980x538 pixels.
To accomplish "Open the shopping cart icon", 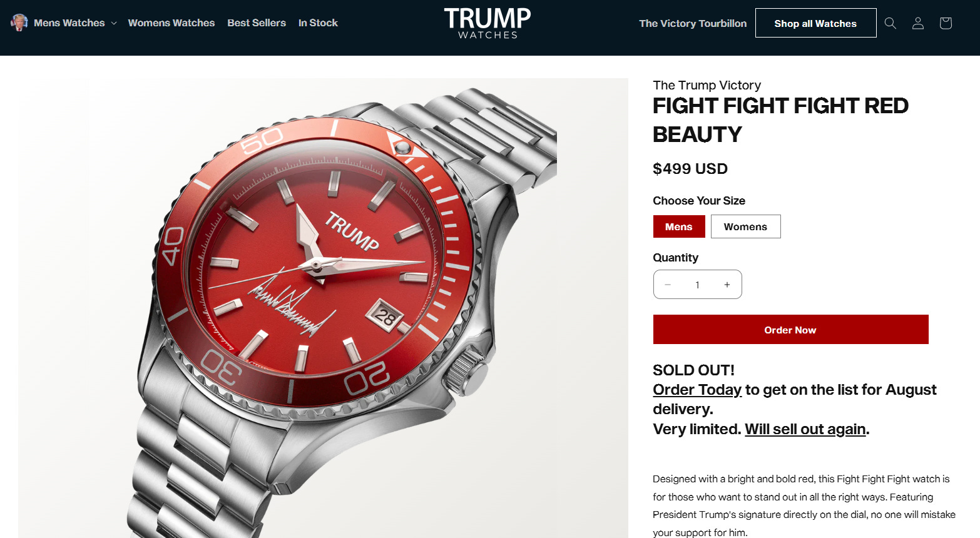I will tap(945, 23).
